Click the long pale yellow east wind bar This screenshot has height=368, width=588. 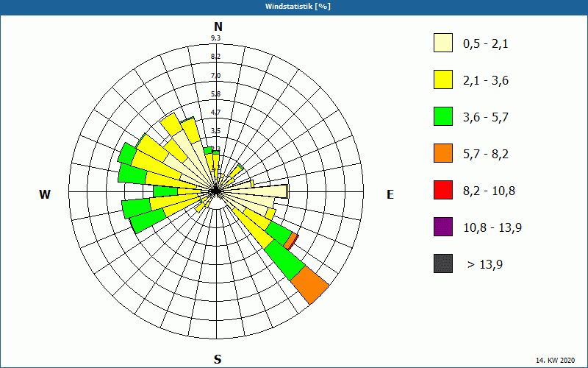tap(255, 191)
